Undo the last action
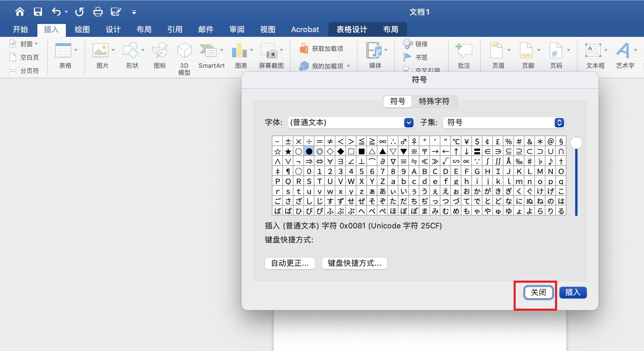 [56, 11]
